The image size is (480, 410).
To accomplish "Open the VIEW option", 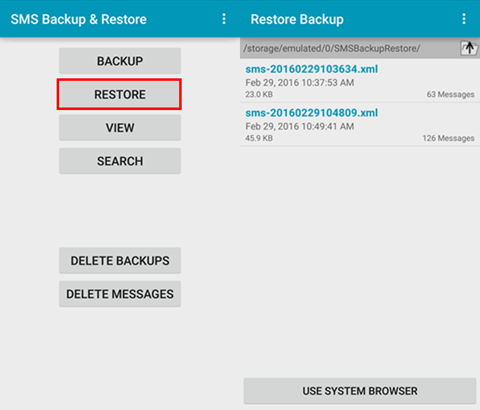I will pos(120,128).
